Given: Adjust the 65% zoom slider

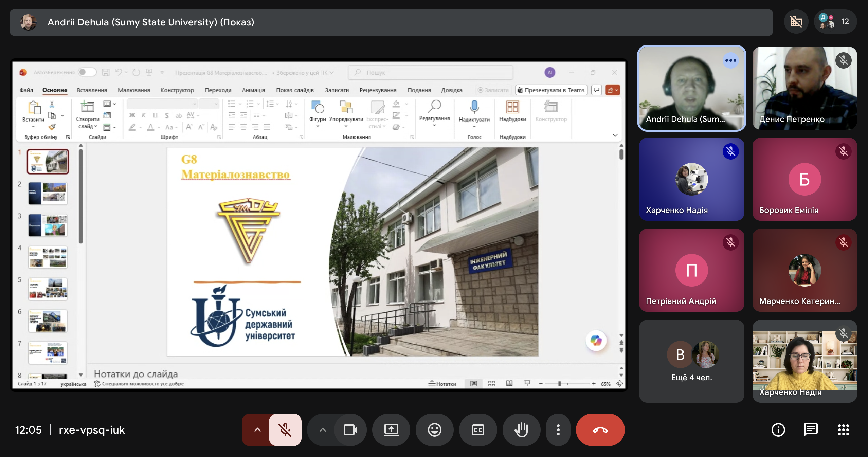Looking at the screenshot, I should [559, 384].
